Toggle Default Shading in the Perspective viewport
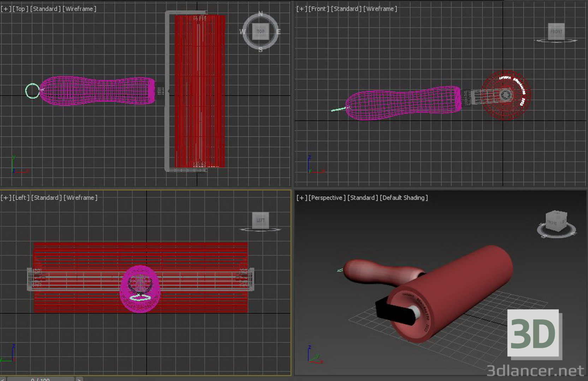The width and height of the screenshot is (588, 381). (x=405, y=198)
